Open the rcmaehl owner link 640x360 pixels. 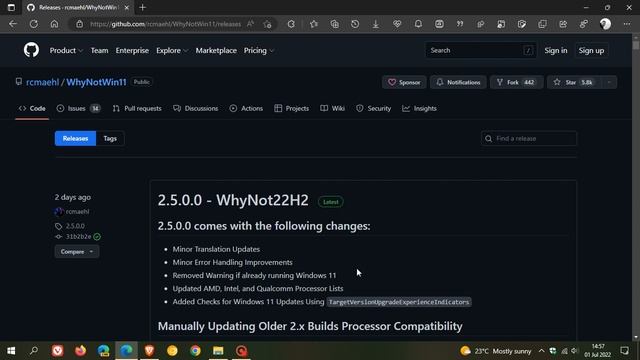42,82
